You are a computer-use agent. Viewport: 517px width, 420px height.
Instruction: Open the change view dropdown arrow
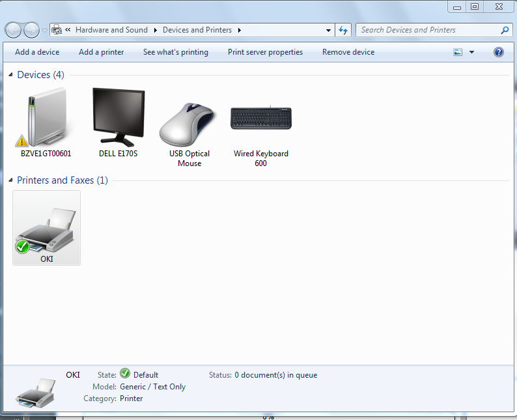click(x=472, y=52)
